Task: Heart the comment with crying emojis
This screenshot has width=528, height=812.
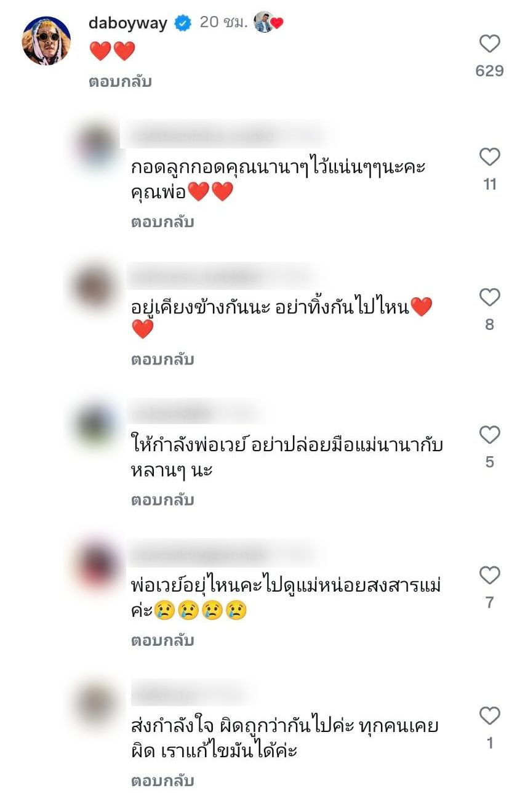Action: pyautogui.click(x=490, y=576)
